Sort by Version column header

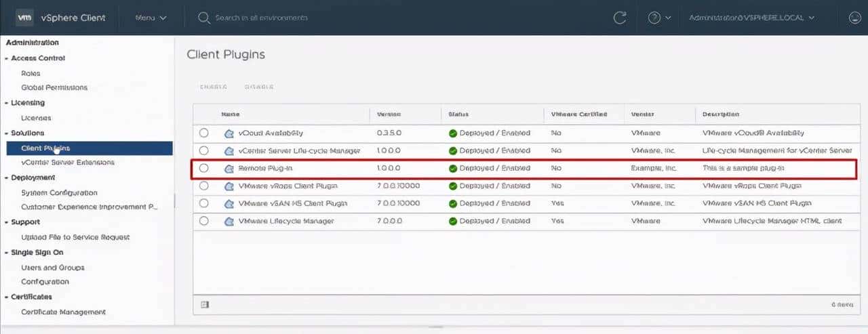389,114
